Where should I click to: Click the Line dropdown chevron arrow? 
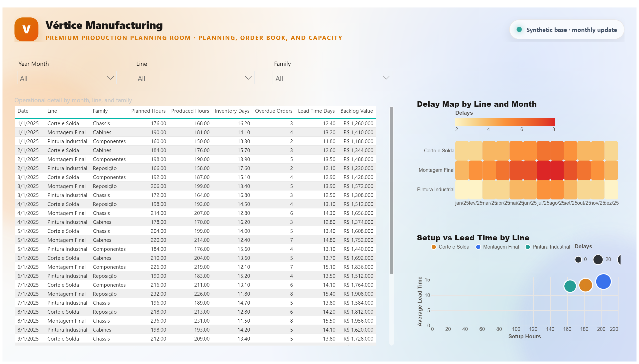248,78
